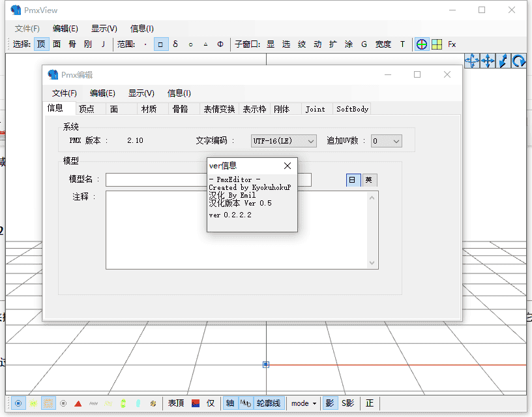Toggle the 轴 axis display button
Screen dimensions: 532x417
click(229, 403)
